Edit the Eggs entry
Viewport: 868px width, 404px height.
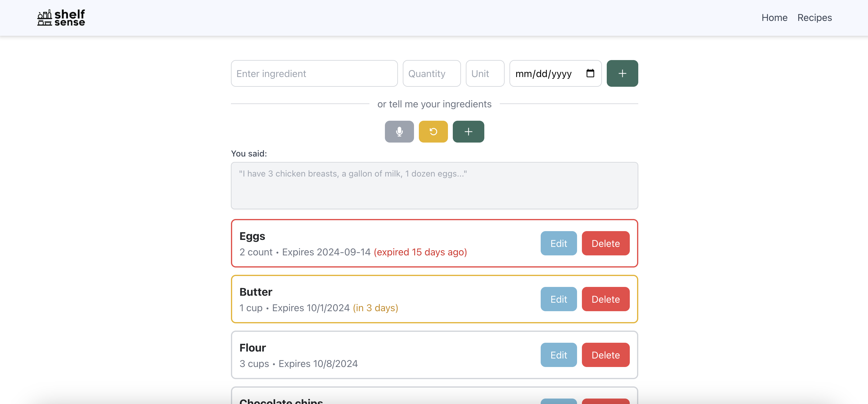click(558, 243)
